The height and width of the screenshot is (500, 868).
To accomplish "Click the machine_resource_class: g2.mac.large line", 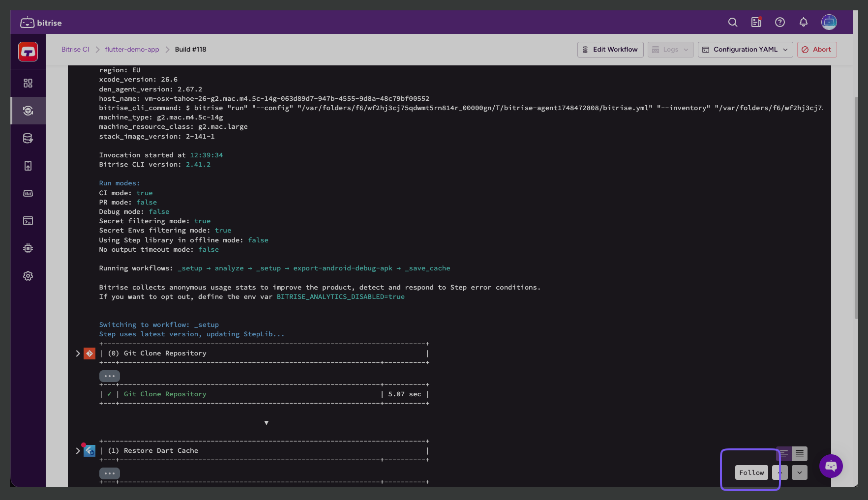I will tap(174, 126).
